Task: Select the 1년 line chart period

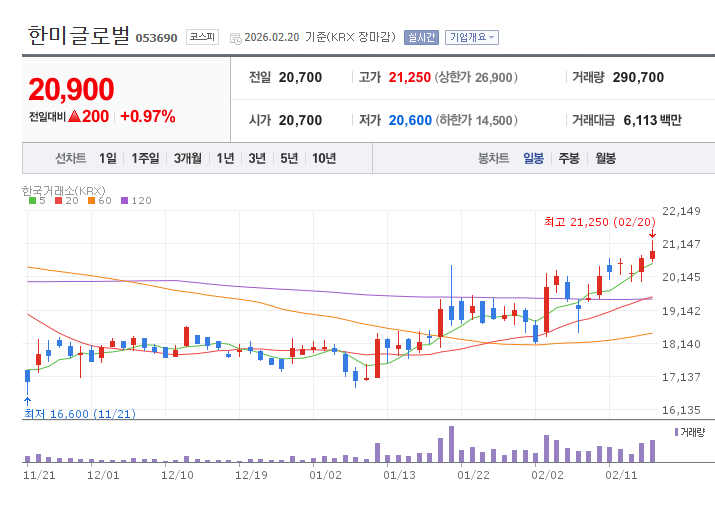Action: (225, 158)
